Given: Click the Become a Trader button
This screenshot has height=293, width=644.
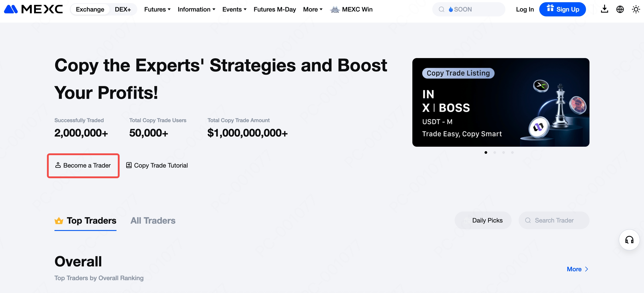Looking at the screenshot, I should (83, 165).
